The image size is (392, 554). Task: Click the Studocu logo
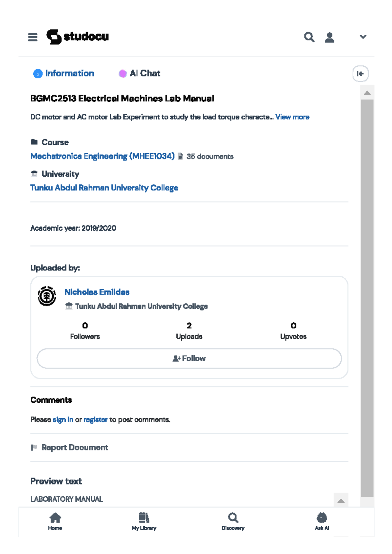(x=78, y=37)
